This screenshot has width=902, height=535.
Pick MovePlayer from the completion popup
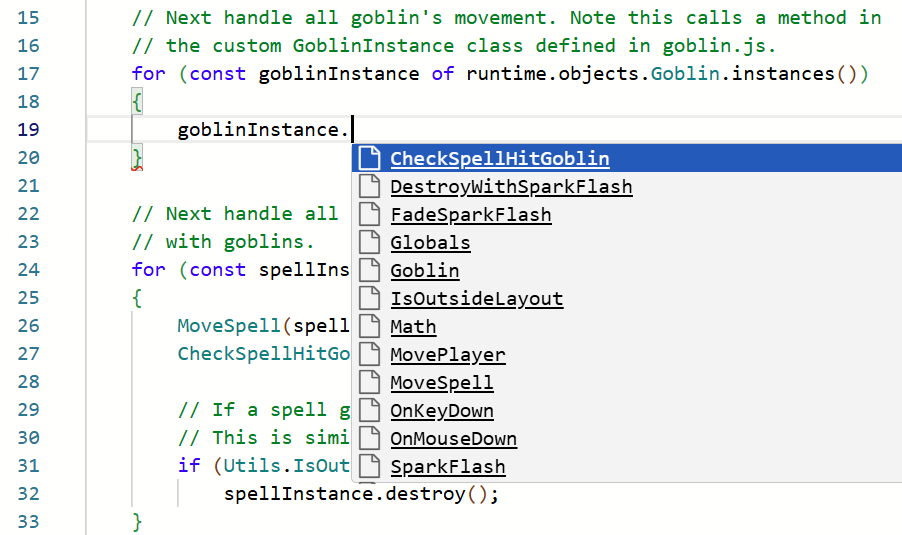pyautogui.click(x=448, y=354)
